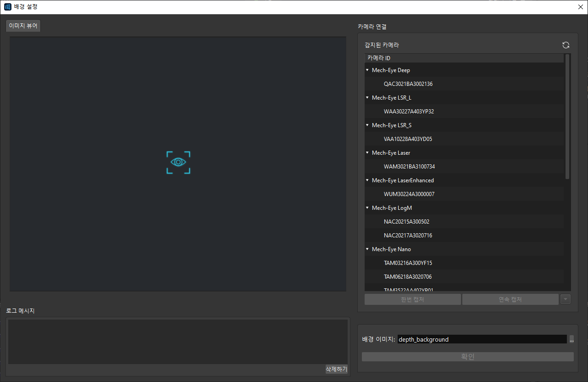Select the Mech-Eye LSR_S row
588x382 pixels.
(464, 125)
